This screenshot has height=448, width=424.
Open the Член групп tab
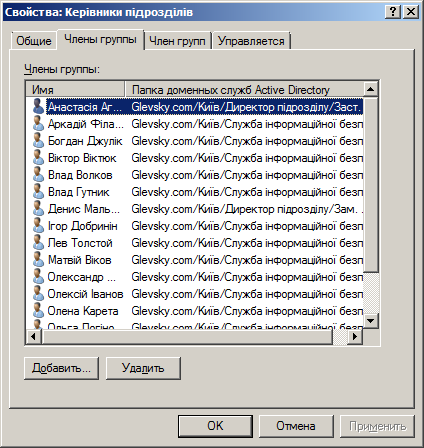[177, 41]
